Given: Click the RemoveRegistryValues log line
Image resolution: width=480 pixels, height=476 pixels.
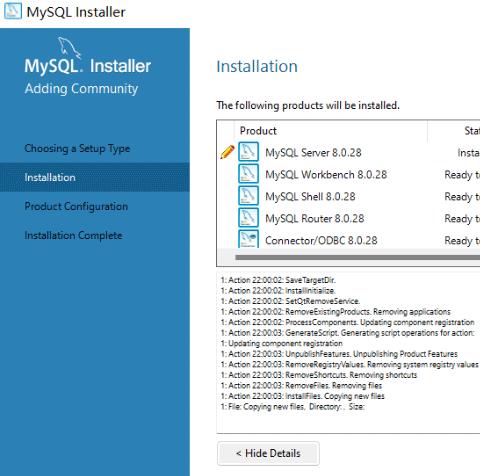Looking at the screenshot, I should click(x=350, y=364).
